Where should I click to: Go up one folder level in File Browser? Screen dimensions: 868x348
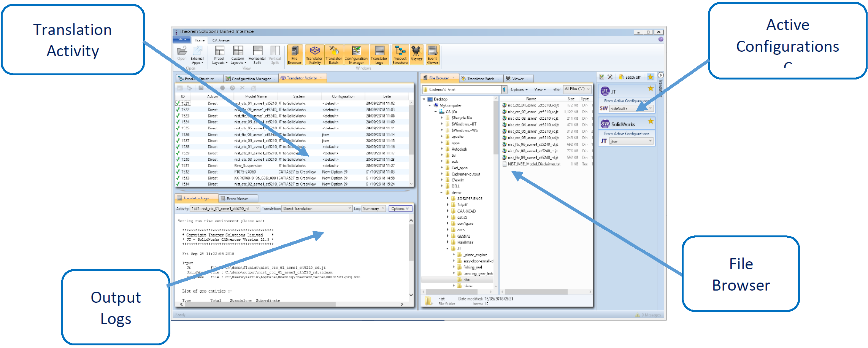[x=505, y=89]
